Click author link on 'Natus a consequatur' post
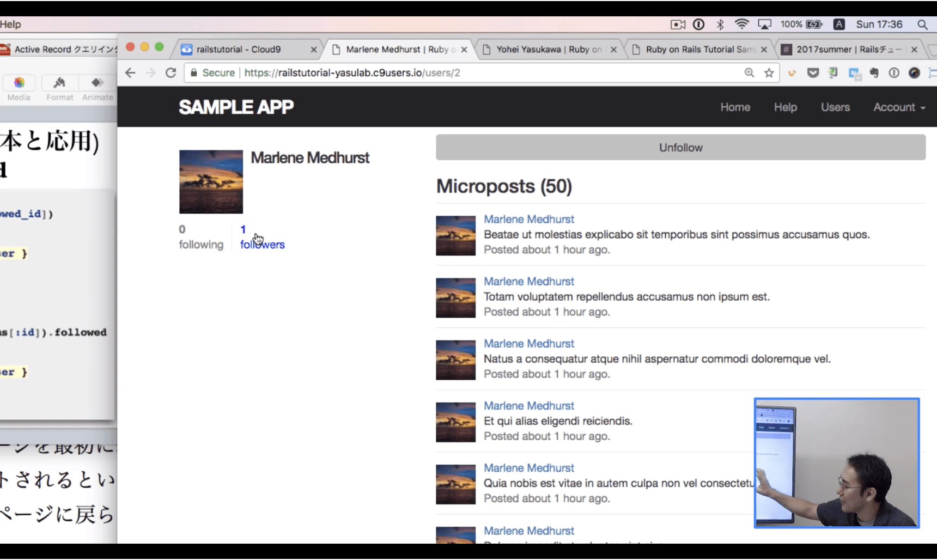 (x=528, y=344)
